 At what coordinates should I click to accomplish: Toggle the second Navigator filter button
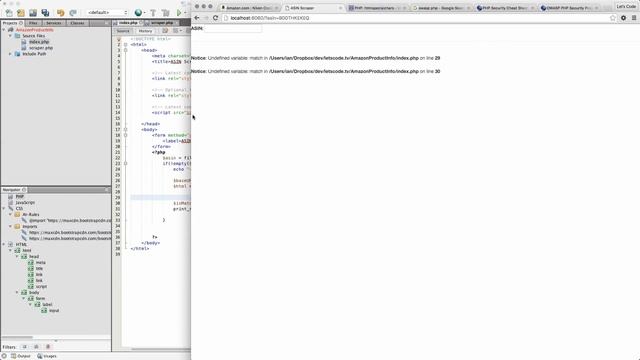click(36, 347)
